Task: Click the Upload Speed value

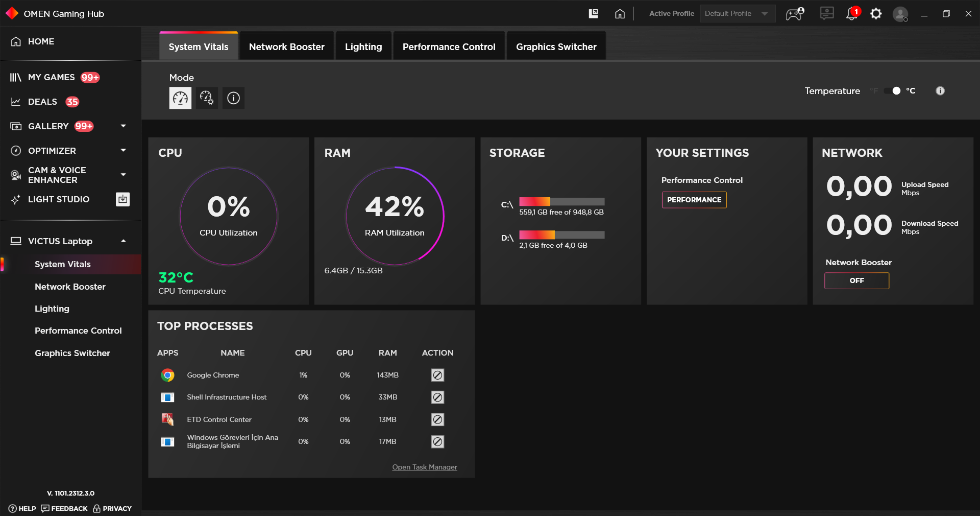Action: (859, 186)
